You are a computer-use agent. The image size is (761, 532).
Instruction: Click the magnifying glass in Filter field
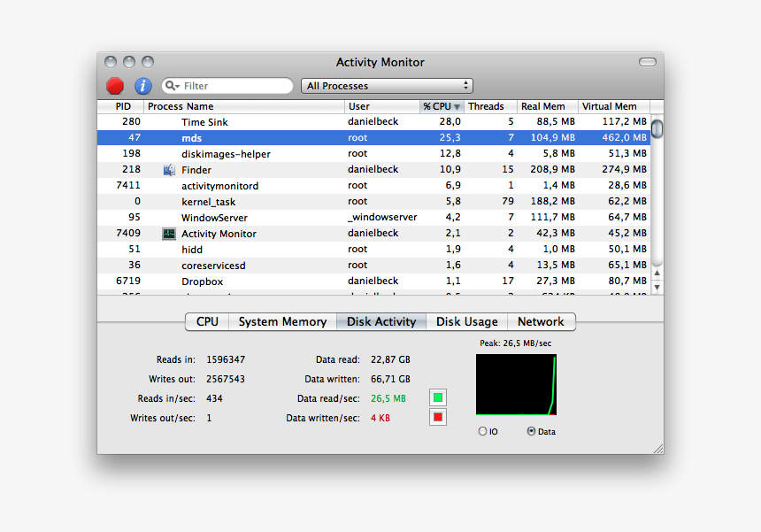pyautogui.click(x=171, y=86)
